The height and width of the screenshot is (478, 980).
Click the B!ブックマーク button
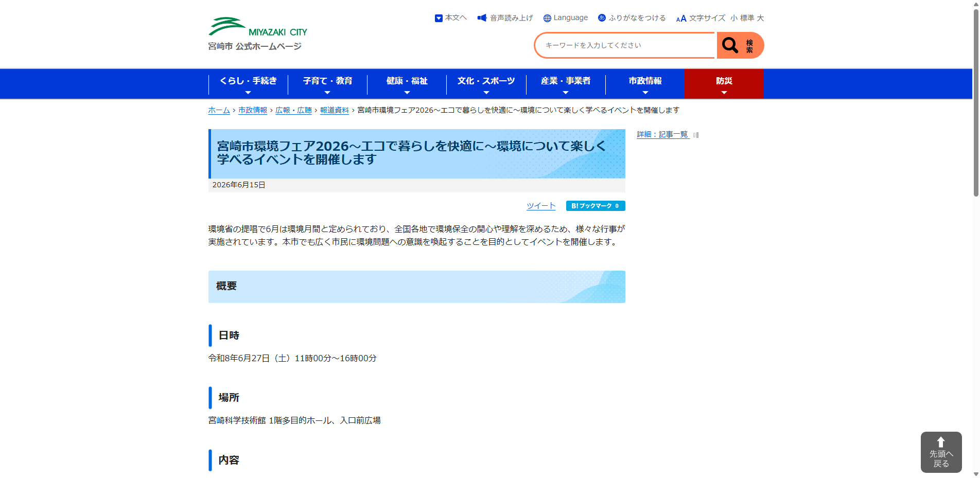point(596,206)
